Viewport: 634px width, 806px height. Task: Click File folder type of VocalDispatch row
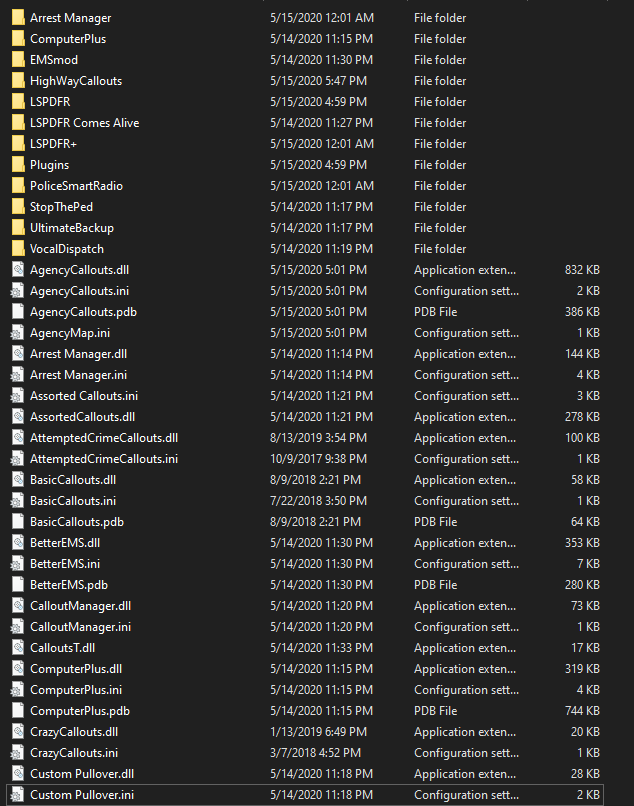tap(440, 249)
